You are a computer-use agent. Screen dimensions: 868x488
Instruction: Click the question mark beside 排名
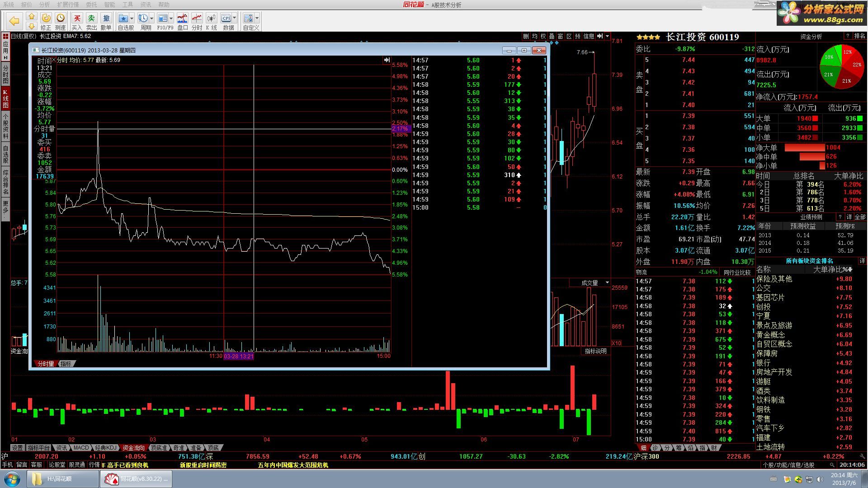[x=848, y=36]
